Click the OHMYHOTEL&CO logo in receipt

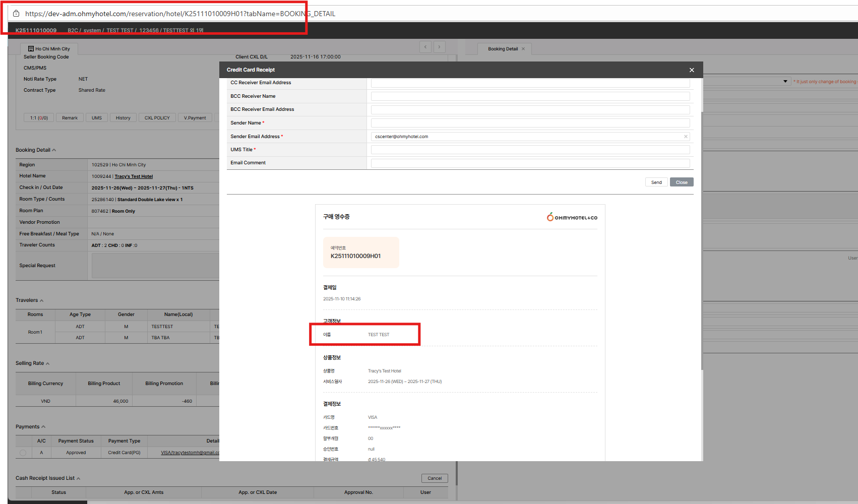(572, 217)
